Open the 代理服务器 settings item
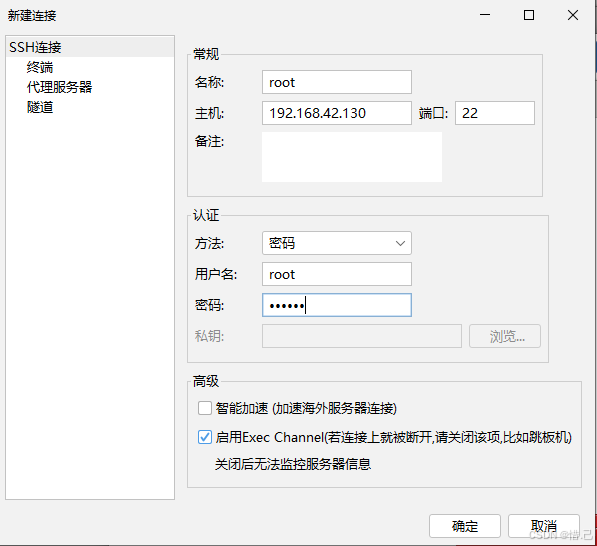 click(59, 87)
